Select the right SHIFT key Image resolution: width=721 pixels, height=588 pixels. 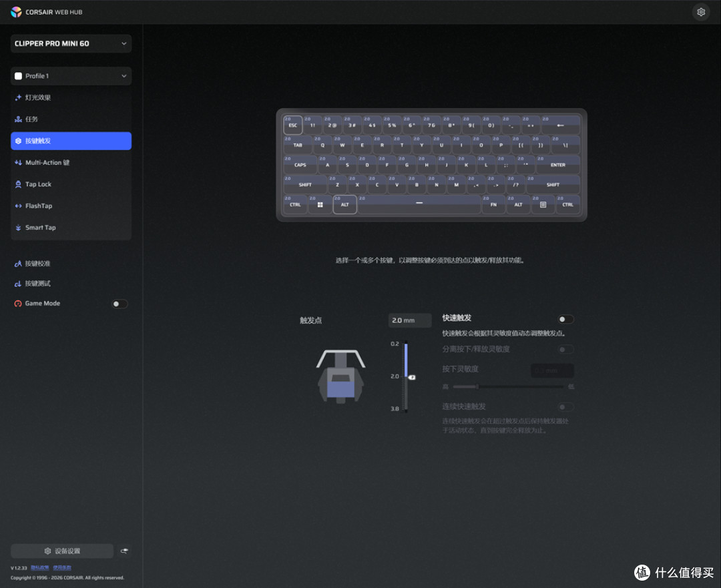pos(553,184)
